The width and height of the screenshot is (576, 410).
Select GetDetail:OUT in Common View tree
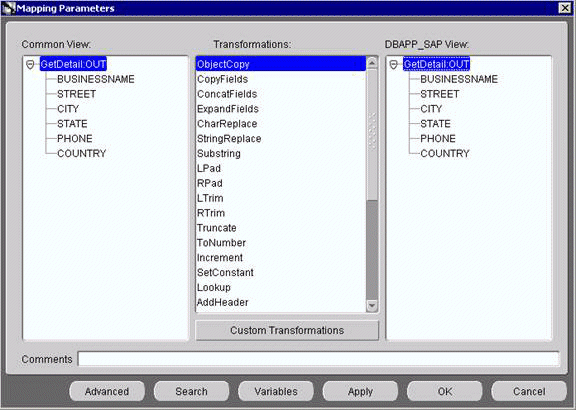click(x=73, y=64)
